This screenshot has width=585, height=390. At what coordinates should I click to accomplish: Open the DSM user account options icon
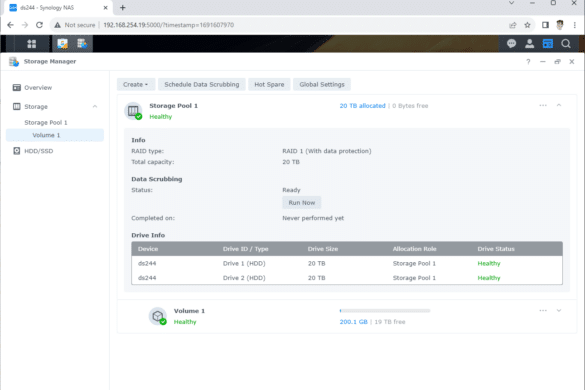(x=529, y=44)
